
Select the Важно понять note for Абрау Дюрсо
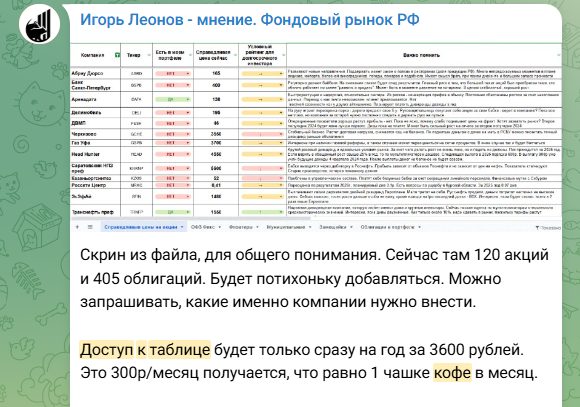[x=424, y=73]
